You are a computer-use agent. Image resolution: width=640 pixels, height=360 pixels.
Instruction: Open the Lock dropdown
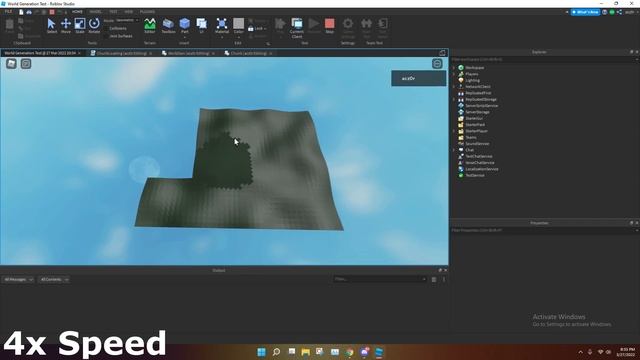point(257,29)
